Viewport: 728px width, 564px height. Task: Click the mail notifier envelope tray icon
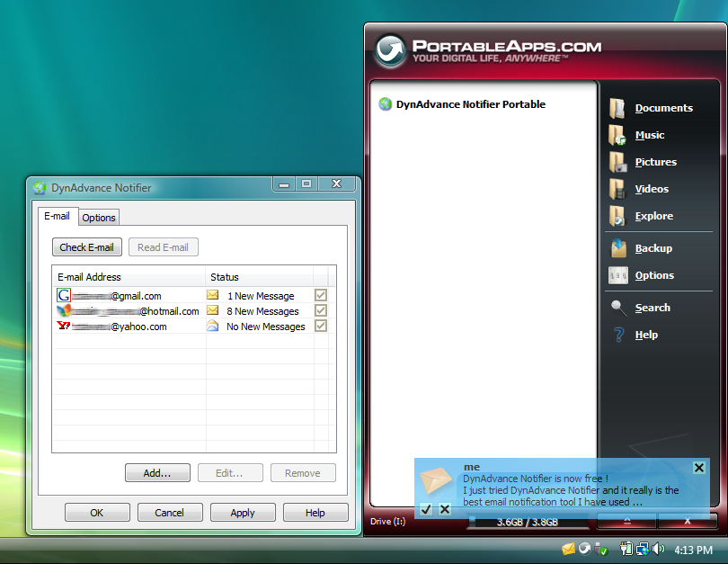(x=568, y=550)
